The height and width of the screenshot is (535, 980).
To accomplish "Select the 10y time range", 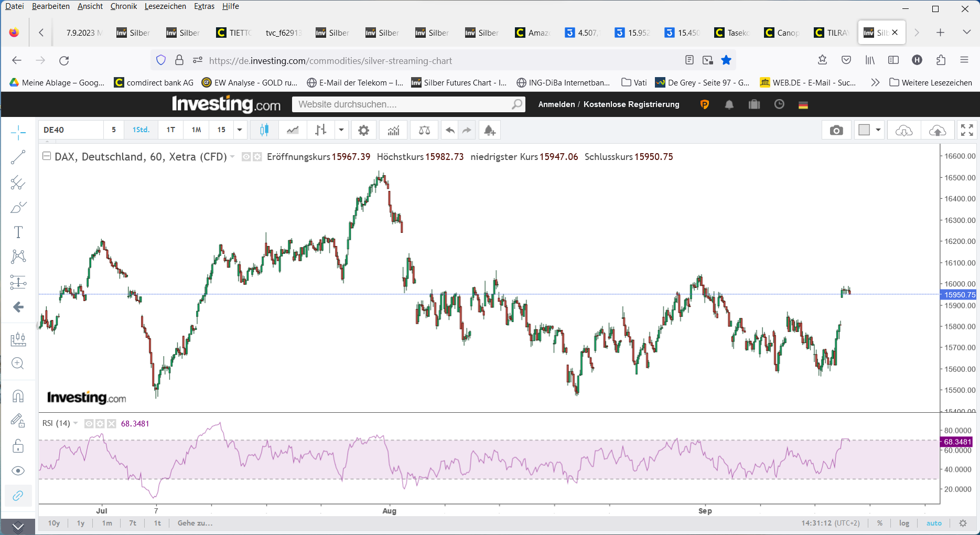I will [x=54, y=523].
